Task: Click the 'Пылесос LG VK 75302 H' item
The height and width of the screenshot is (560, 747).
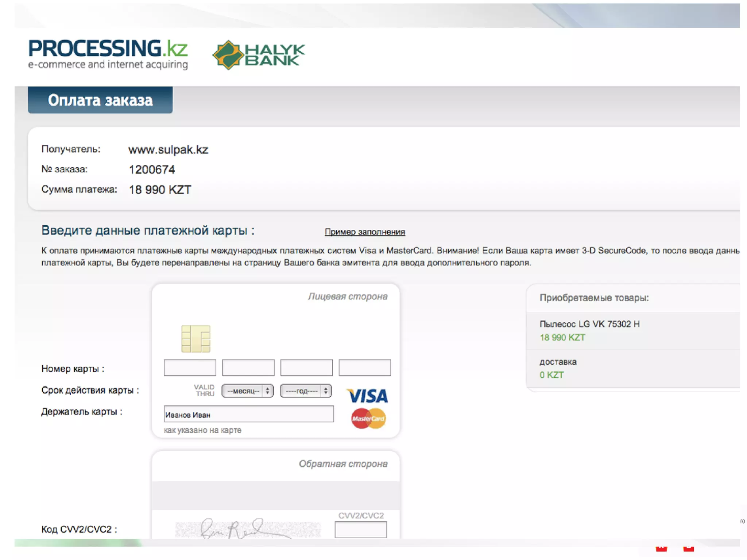Action: coord(589,324)
